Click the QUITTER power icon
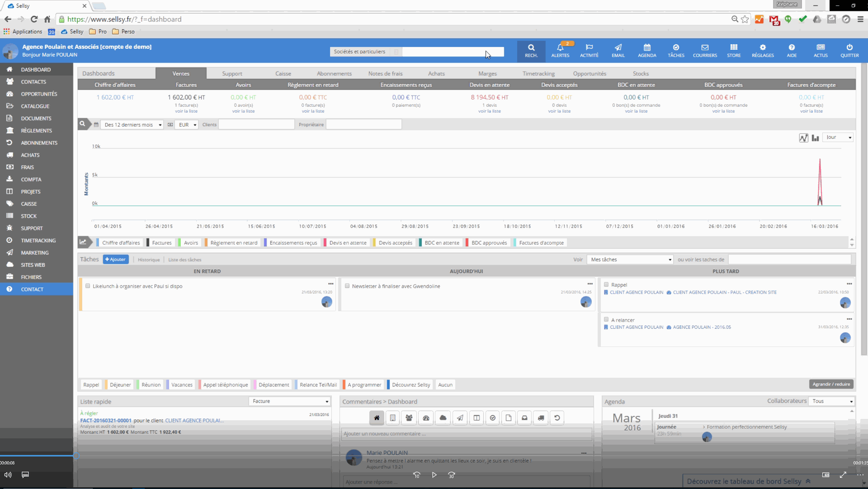This screenshot has height=489, width=868. click(849, 51)
